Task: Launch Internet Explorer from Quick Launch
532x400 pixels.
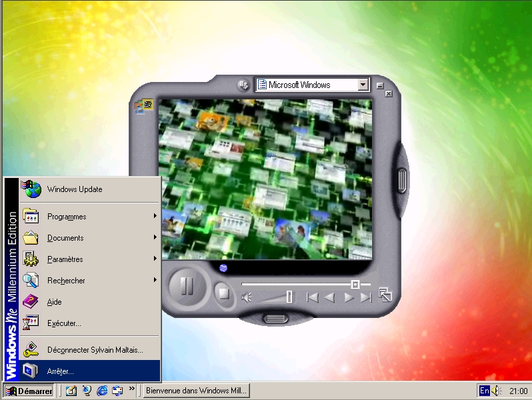Action: point(102,391)
